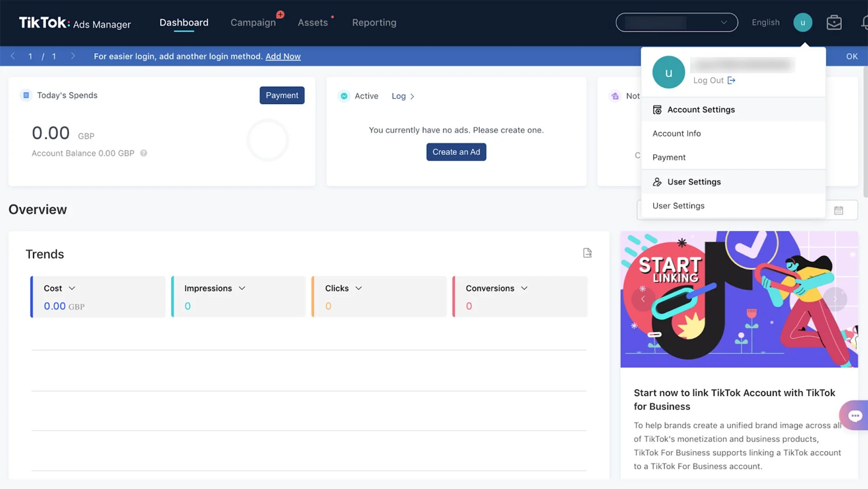The height and width of the screenshot is (489, 868).
Task: Expand the Impressions metric dropdown
Action: (x=242, y=288)
